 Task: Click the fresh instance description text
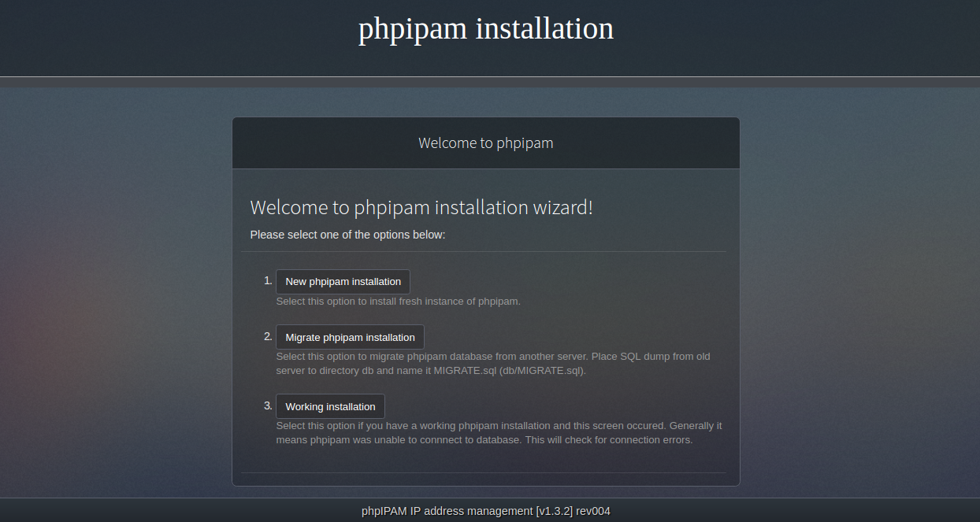point(399,301)
